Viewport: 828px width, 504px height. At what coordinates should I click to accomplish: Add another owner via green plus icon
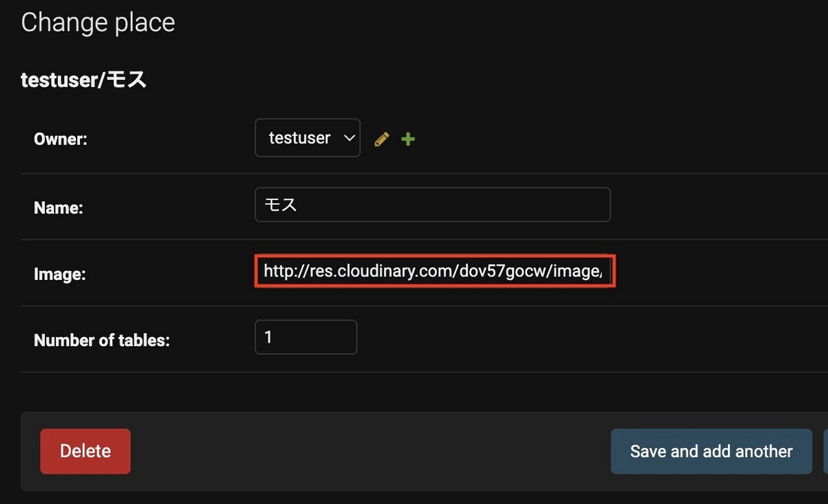point(408,139)
